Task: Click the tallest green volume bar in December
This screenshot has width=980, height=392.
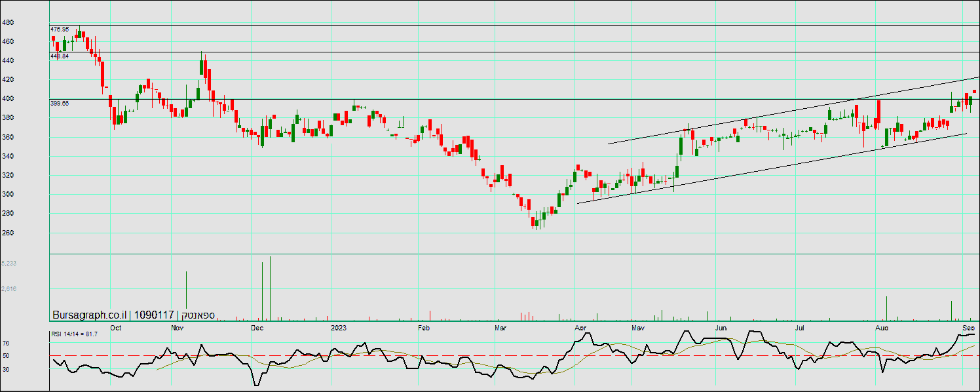Action: [x=270, y=288]
